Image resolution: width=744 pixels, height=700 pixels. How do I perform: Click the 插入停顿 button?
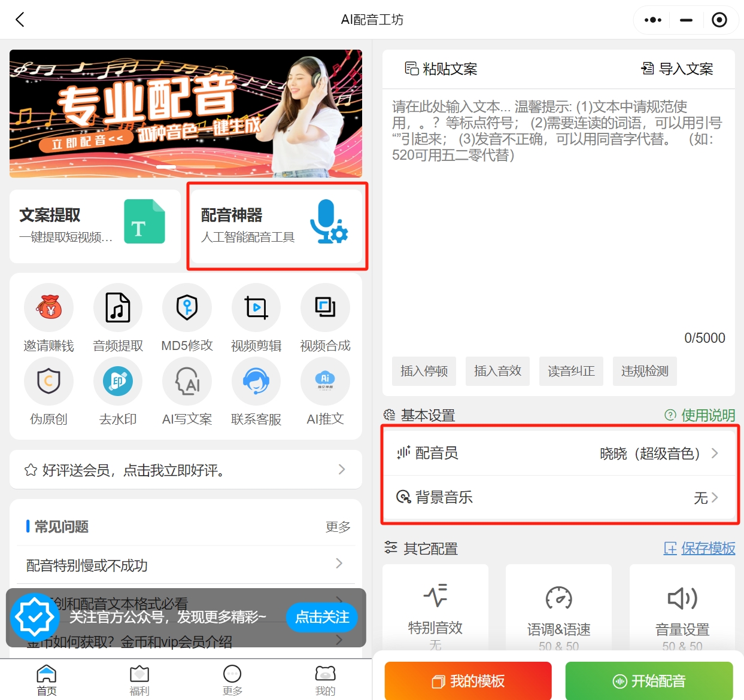[x=424, y=371]
